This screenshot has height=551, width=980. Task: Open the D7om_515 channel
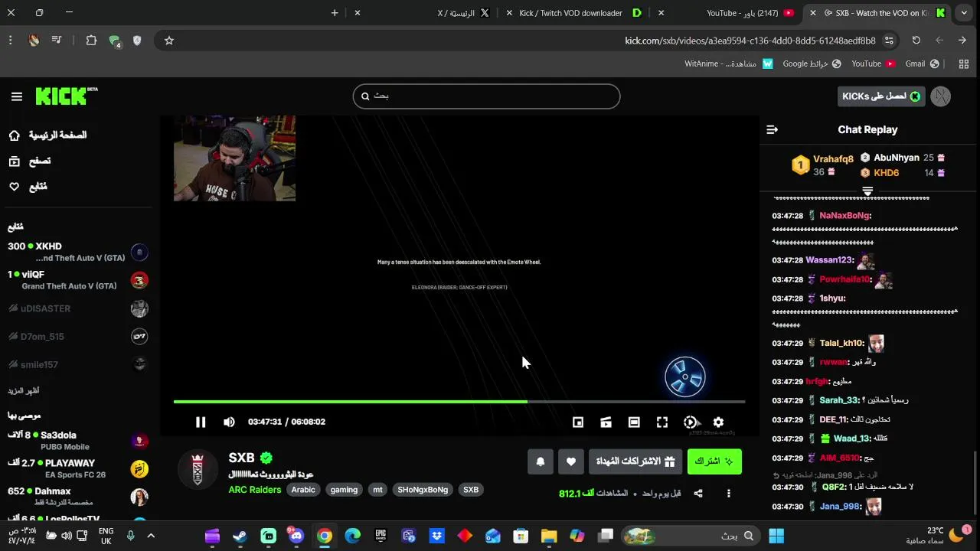coord(77,337)
